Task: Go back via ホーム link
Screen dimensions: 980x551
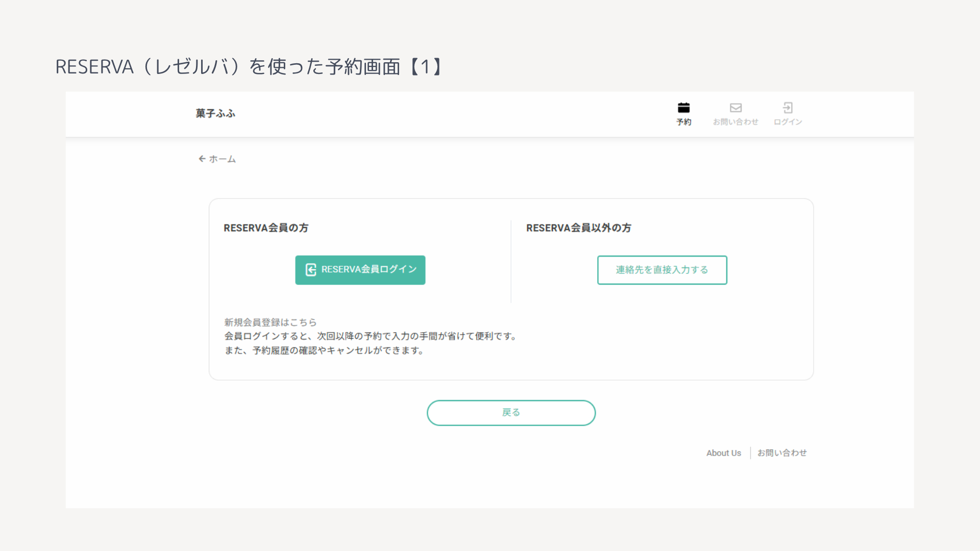Action: 222,159
